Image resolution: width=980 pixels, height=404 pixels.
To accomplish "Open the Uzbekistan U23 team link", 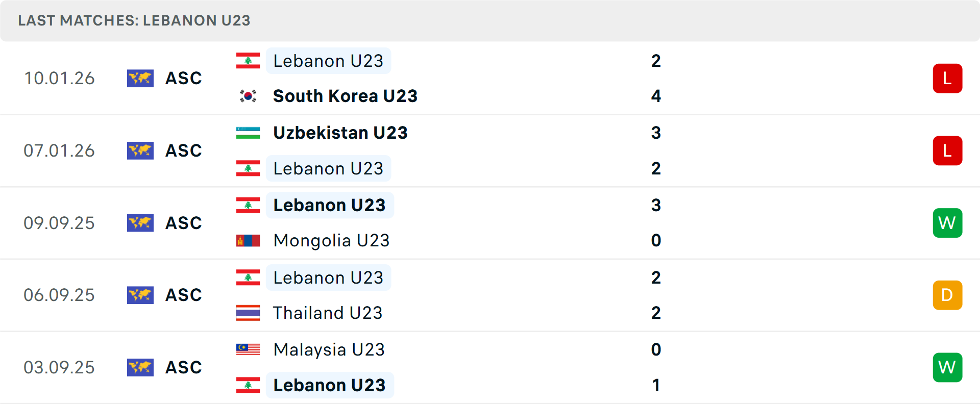I will click(x=340, y=133).
